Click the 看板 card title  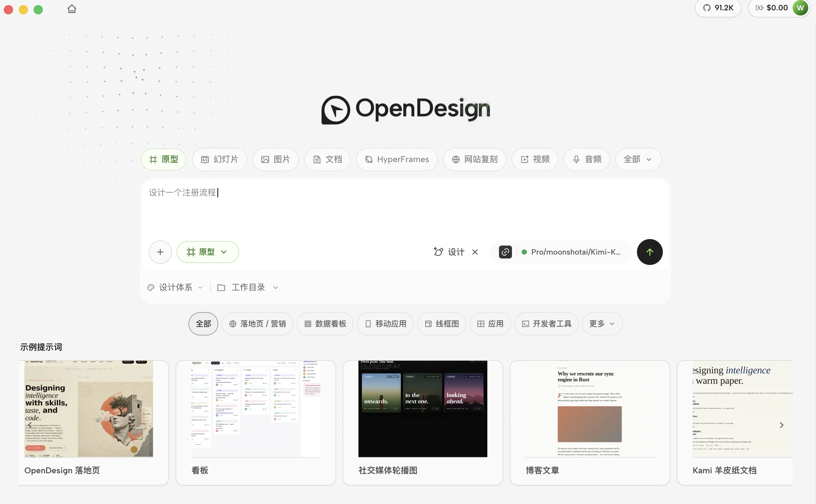(x=200, y=470)
